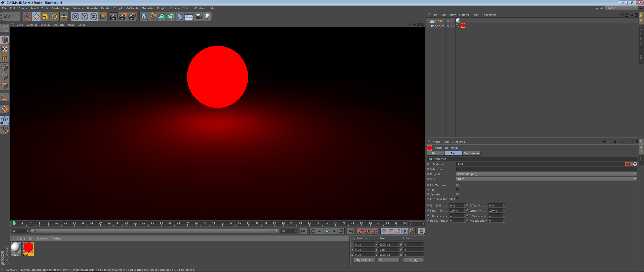Select the Rotate tool icon
This screenshot has width=644, height=272.
tap(54, 17)
